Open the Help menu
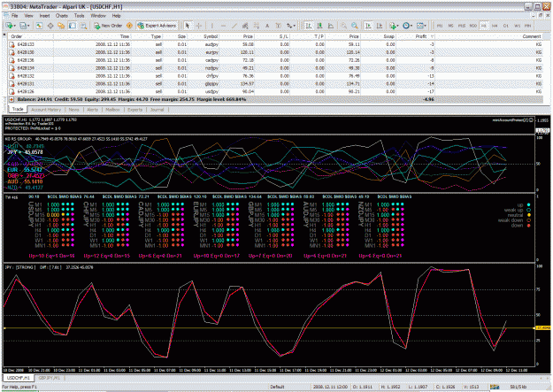Viewport: 553px width, 392px height. 117,16
